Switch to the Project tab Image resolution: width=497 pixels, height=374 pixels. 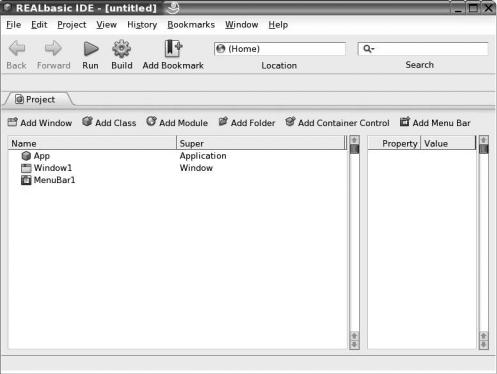(x=38, y=99)
